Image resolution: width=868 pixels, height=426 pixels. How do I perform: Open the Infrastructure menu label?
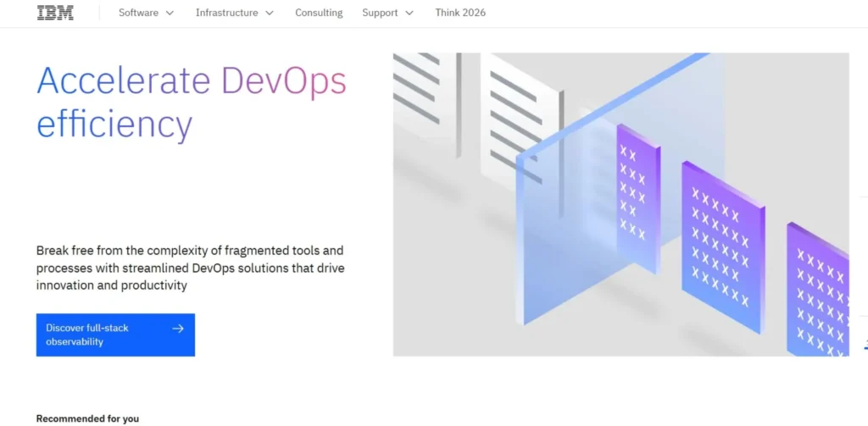226,13
